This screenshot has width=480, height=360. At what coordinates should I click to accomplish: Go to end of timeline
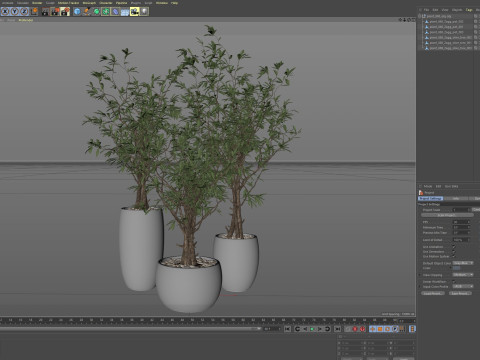tap(337, 329)
